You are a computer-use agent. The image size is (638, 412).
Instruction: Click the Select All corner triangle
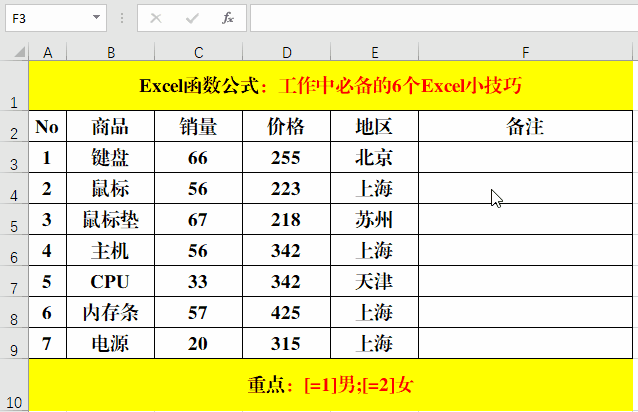tap(19, 52)
